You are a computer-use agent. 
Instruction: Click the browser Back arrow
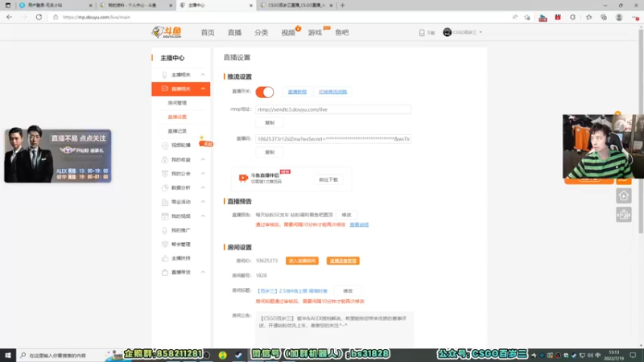pyautogui.click(x=9, y=17)
